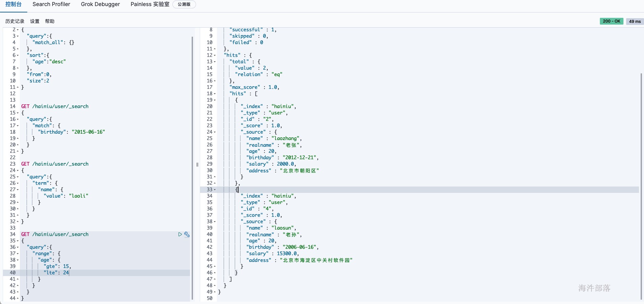Image resolution: width=644 pixels, height=304 pixels.
Task: Click "failed" : 0 in response
Action: [x=246, y=42]
